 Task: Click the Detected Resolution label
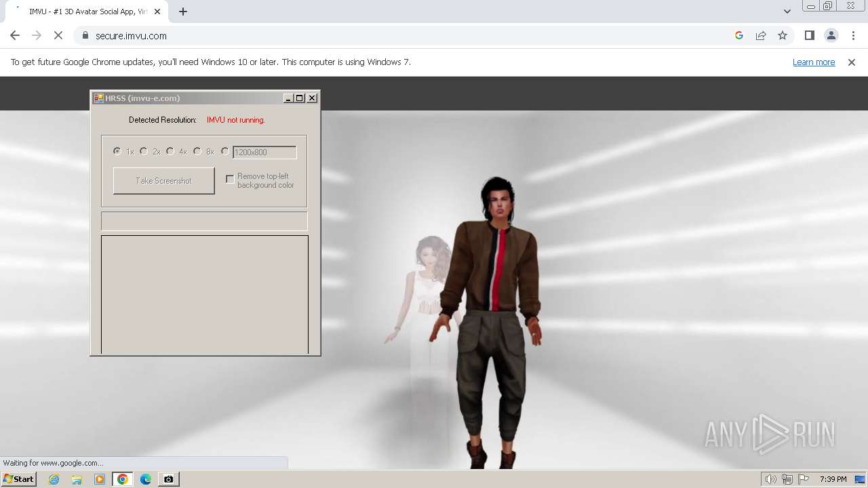(x=163, y=120)
